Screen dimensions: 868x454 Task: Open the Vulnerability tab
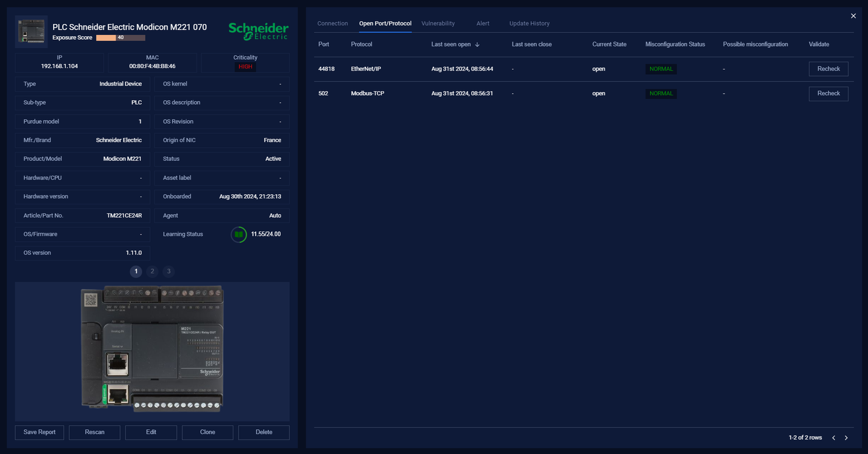tap(438, 24)
